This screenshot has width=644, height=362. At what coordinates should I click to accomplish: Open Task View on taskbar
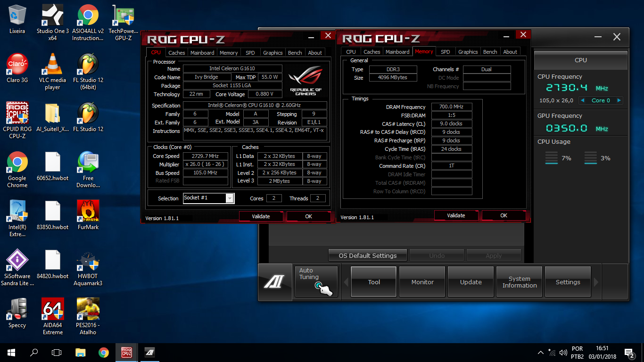tap(57, 352)
